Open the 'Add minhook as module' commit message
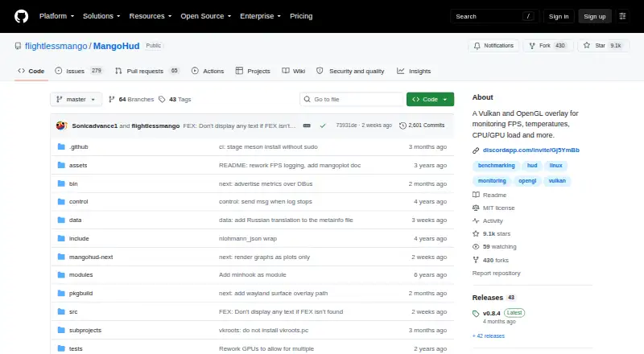The image size is (644, 354). pos(252,274)
